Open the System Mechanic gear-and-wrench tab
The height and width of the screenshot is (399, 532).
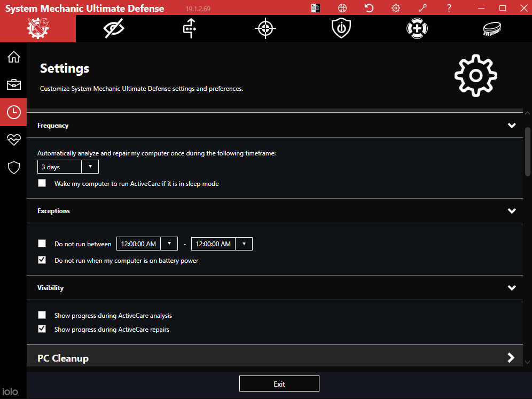click(x=38, y=28)
